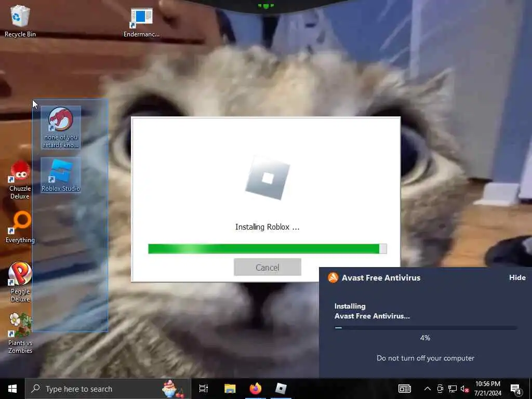Open the network status tray icon
The image size is (532, 399).
[x=453, y=389]
